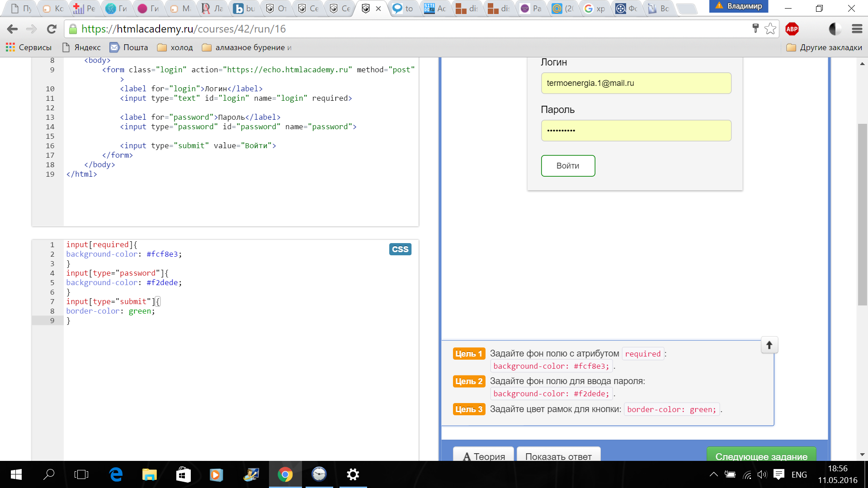Image resolution: width=868 pixels, height=488 pixels.
Task: Switch to the Ла tab
Action: 212,9
